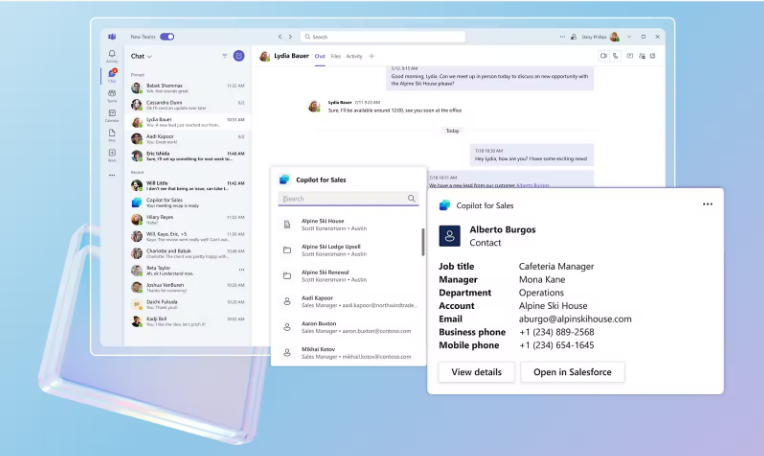The image size is (764, 456).
Task: Open Charlotte and Babak chat
Action: click(x=188, y=253)
